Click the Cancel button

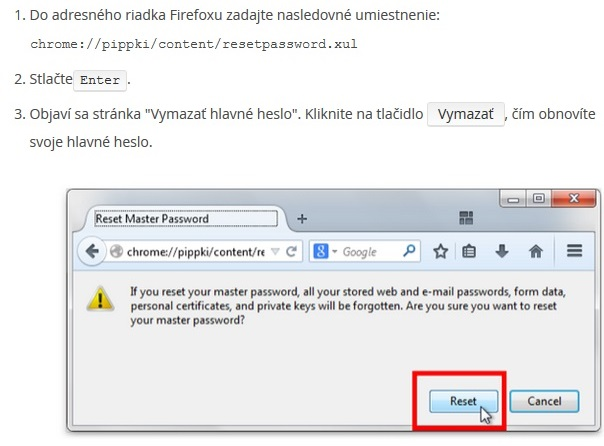[544, 400]
